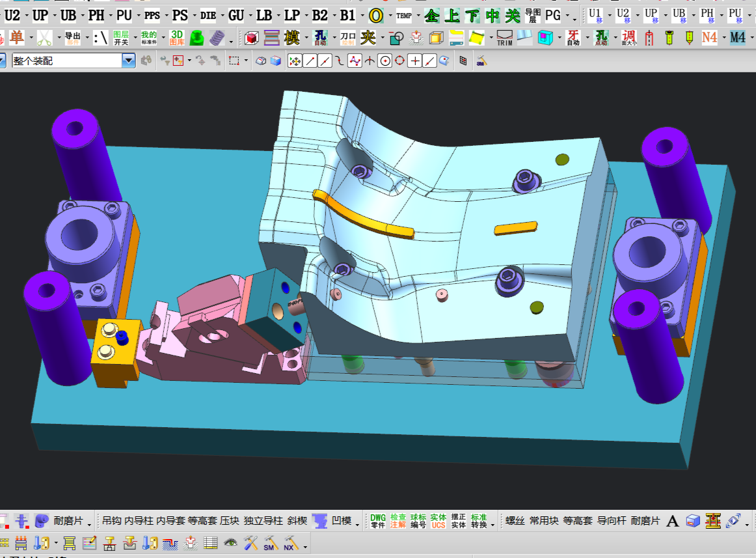Toggle the arc center snap point
Viewport: 756px width, 558px height.
click(x=385, y=61)
